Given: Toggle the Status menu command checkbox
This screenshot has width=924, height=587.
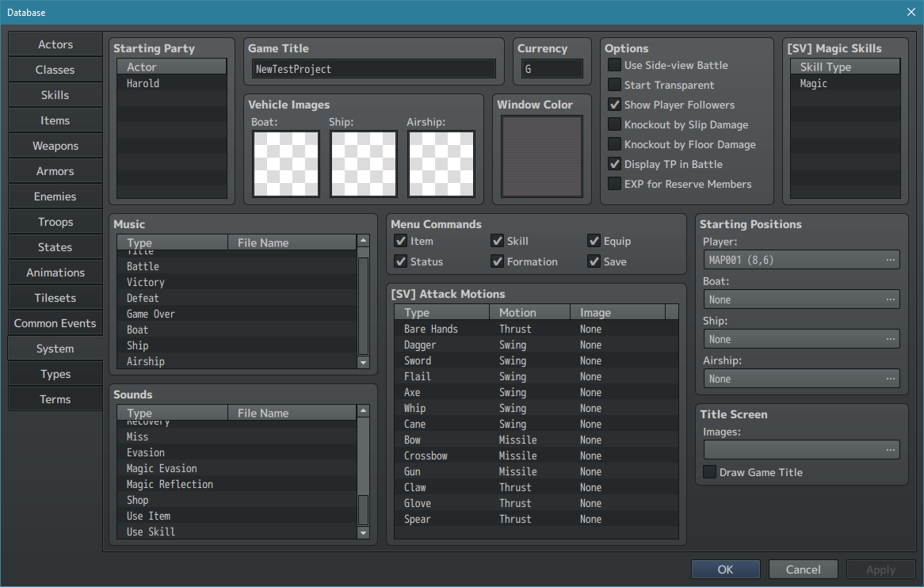Looking at the screenshot, I should tap(401, 261).
